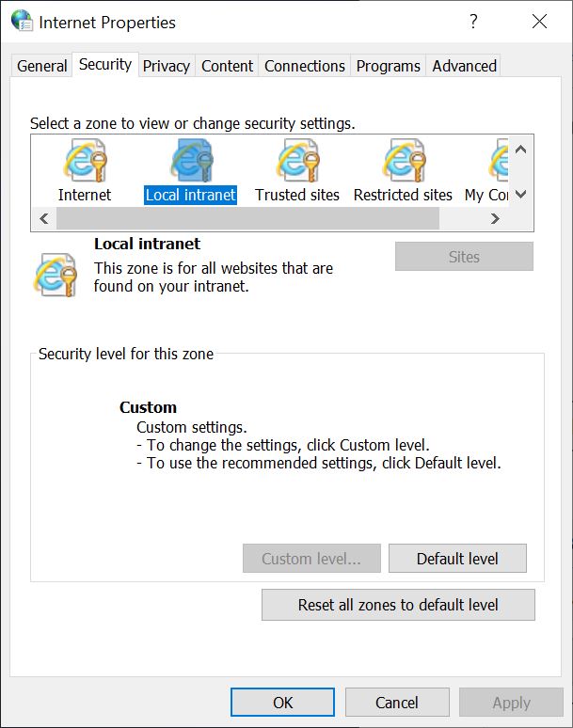Click the Internet Properties globe icon
The height and width of the screenshot is (728, 573).
pyautogui.click(x=22, y=21)
